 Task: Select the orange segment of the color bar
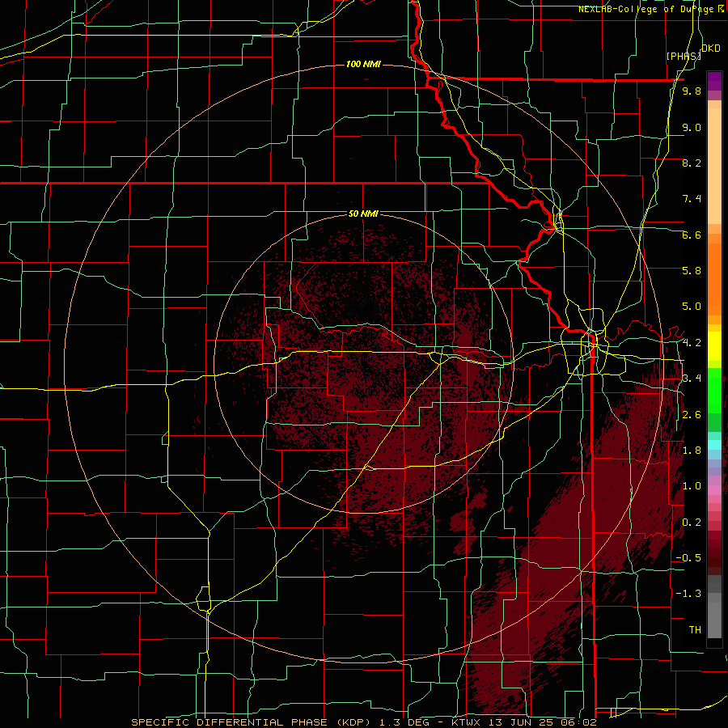(714, 280)
